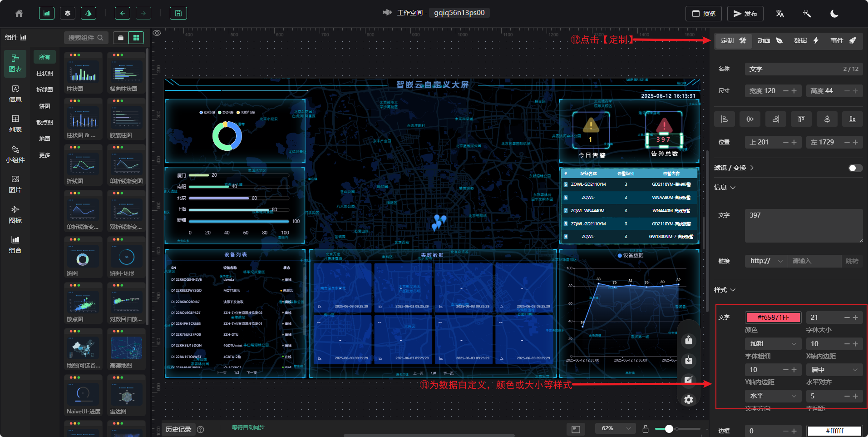This screenshot has height=437, width=868.
Task: Switch to dark mode moon icon
Action: pos(834,14)
